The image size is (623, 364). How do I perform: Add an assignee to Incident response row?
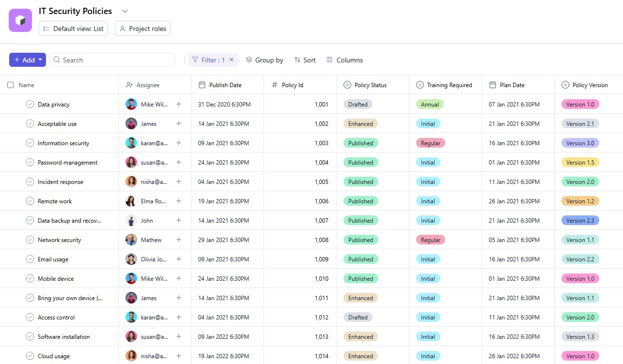click(x=179, y=182)
